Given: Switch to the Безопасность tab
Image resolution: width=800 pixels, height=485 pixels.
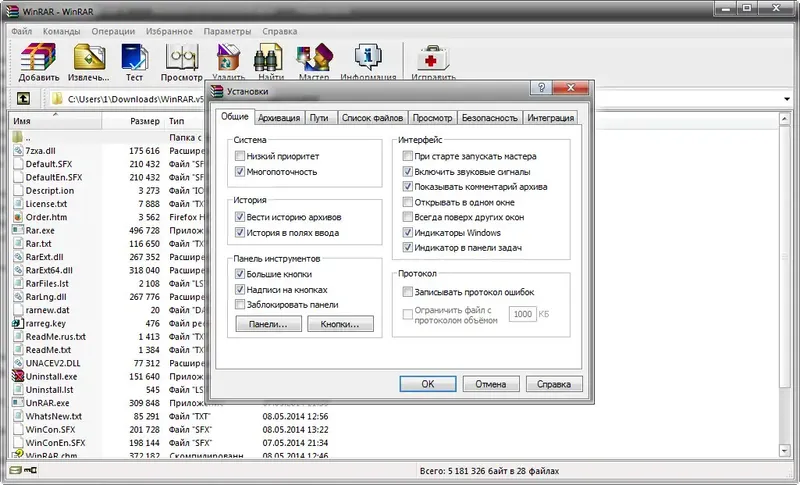Looking at the screenshot, I should [x=489, y=118].
